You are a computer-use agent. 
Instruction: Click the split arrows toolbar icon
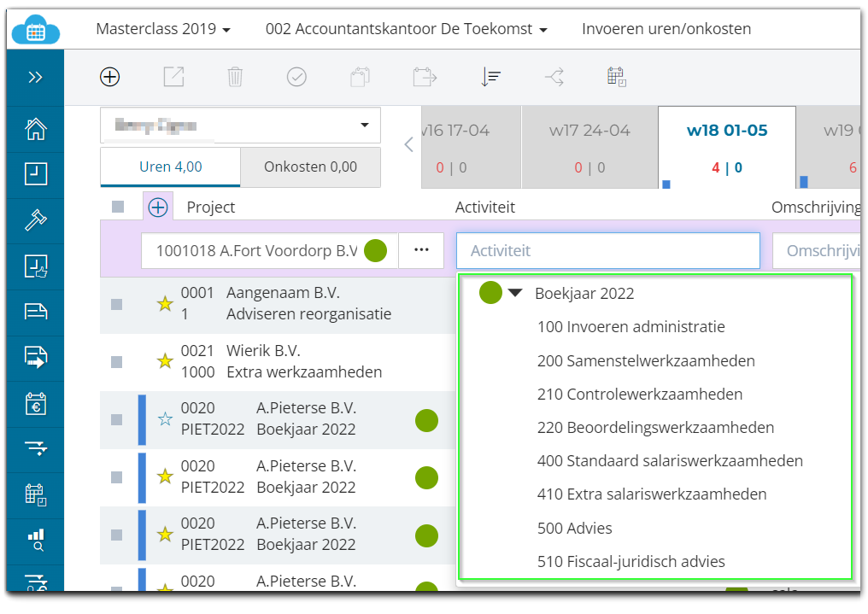click(x=554, y=77)
